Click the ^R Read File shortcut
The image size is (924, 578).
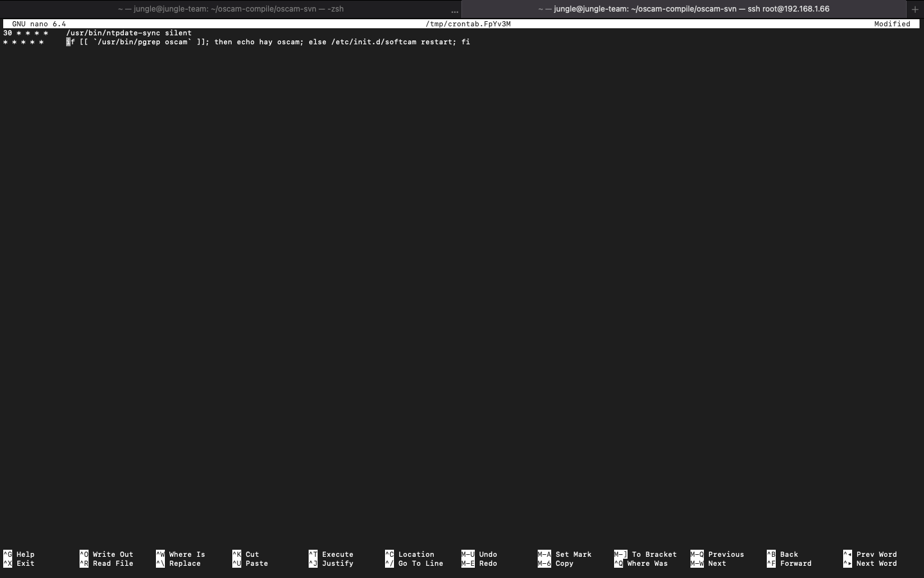[x=107, y=563]
